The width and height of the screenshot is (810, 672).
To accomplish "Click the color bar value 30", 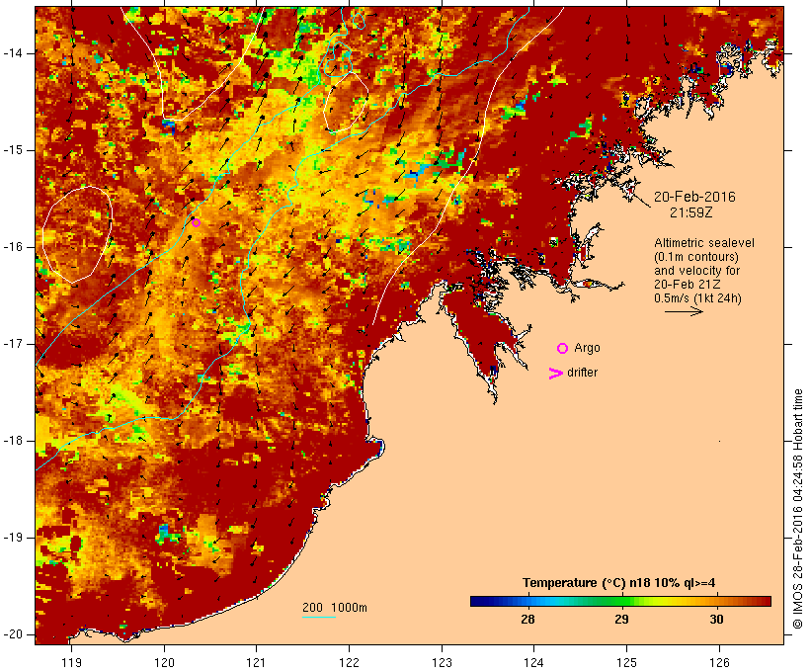I will click(x=716, y=619).
